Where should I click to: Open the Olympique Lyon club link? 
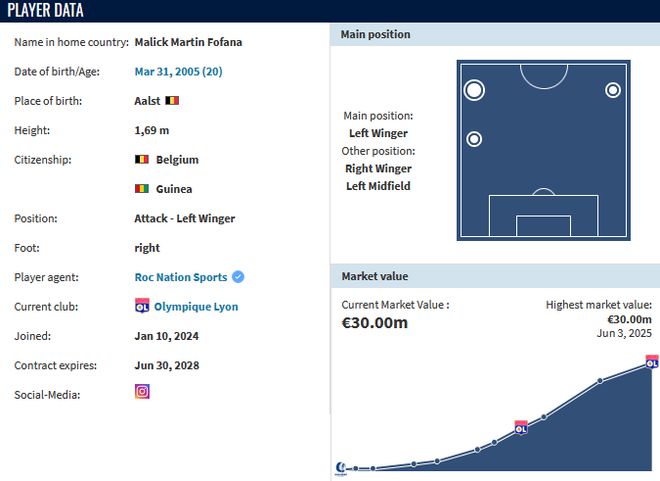pyautogui.click(x=196, y=307)
